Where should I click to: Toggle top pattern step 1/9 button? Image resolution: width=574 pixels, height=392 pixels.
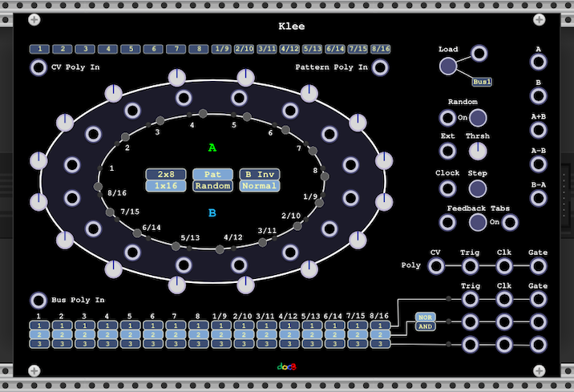point(221,49)
